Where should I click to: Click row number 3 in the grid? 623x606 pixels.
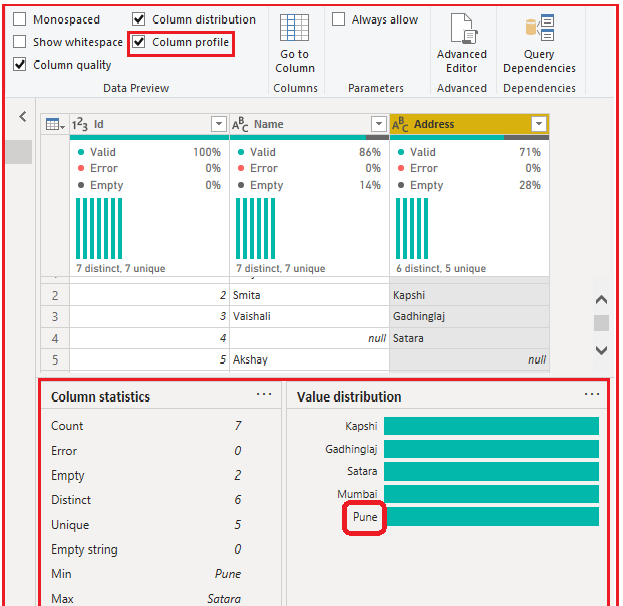click(55, 317)
